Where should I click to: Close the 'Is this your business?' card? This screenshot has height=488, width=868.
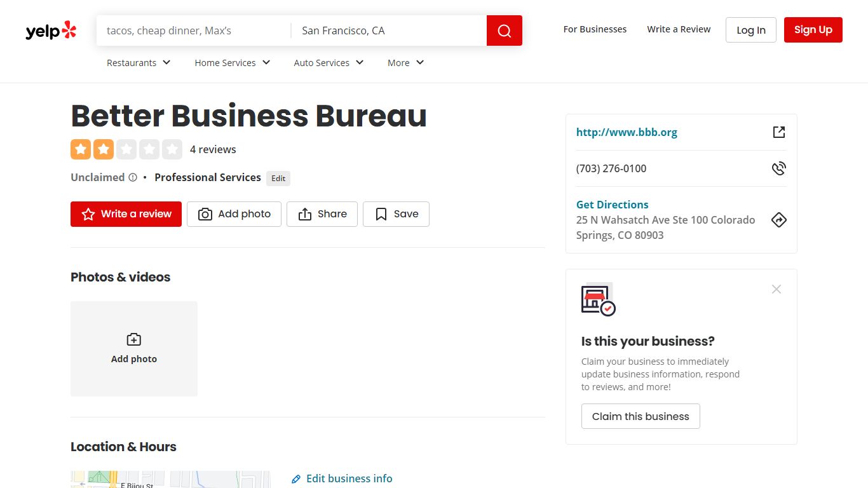point(776,289)
